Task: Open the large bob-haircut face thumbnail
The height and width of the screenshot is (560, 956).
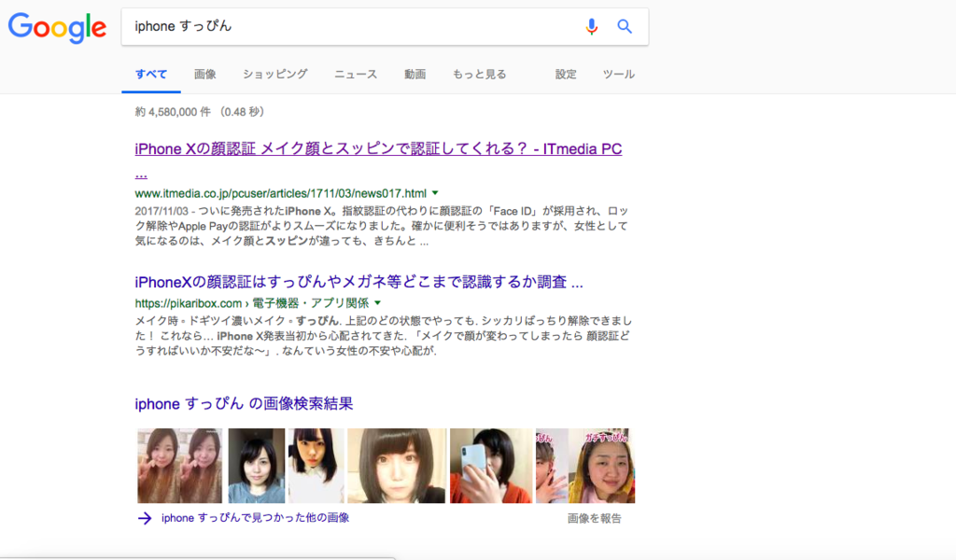Action: tap(397, 466)
